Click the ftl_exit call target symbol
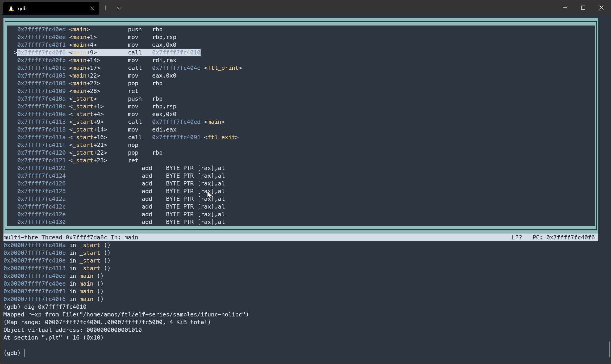 [221, 137]
